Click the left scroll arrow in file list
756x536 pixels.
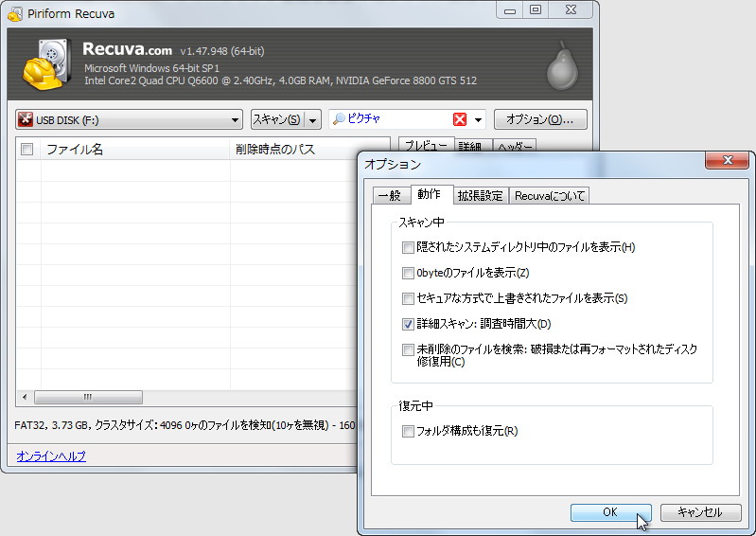point(25,397)
